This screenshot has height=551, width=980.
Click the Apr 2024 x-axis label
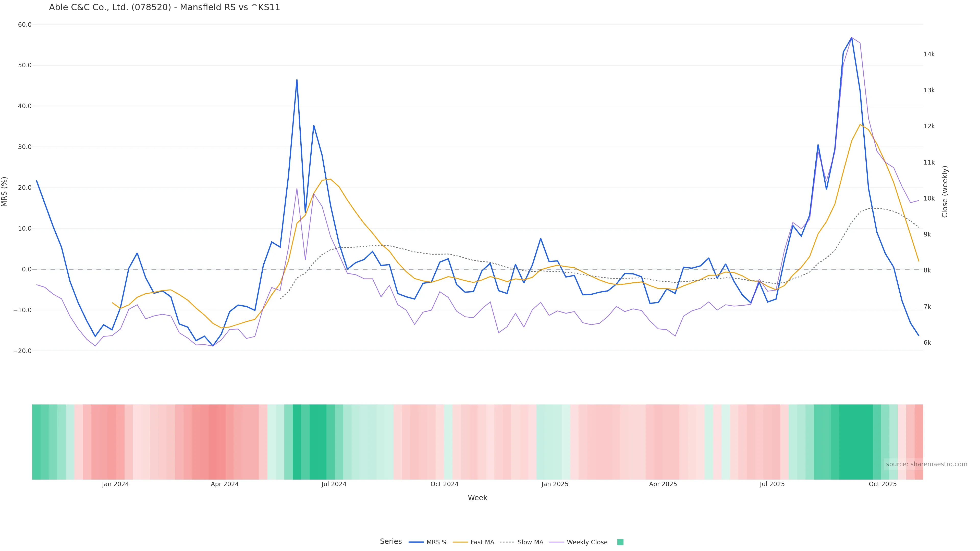pyautogui.click(x=225, y=484)
